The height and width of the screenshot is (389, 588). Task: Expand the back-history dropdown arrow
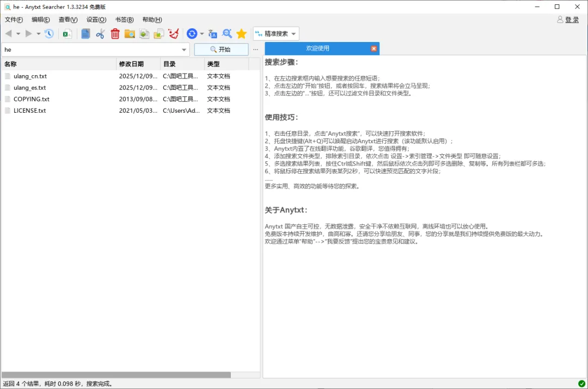click(18, 34)
